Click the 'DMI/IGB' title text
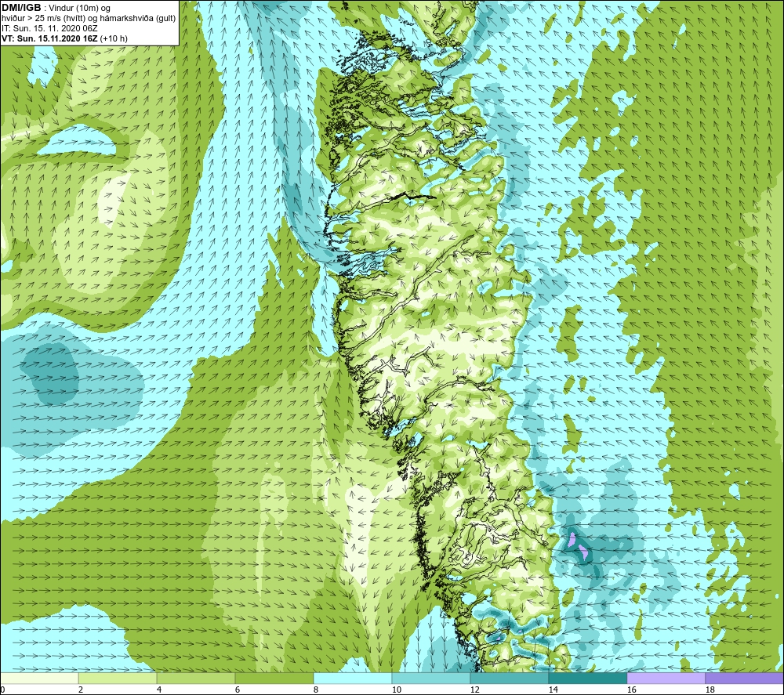The image size is (784, 695). 21,8
